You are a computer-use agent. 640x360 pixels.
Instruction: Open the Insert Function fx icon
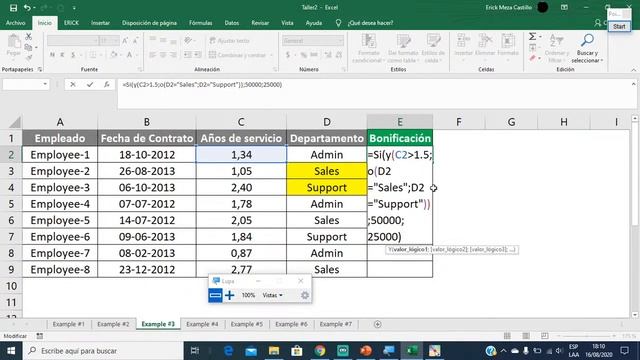click(x=107, y=84)
